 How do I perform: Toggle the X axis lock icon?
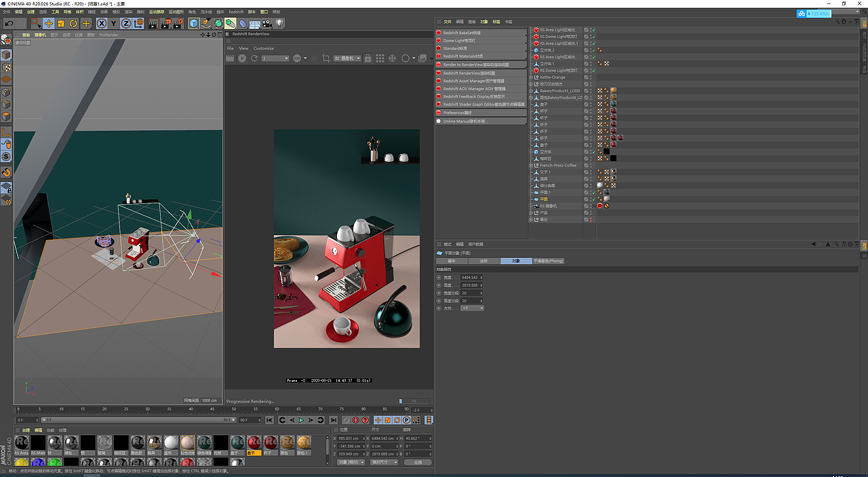102,23
